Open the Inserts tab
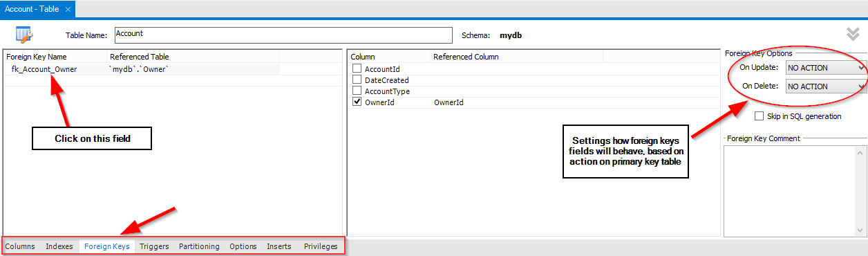The height and width of the screenshot is (256, 868). coord(279,246)
